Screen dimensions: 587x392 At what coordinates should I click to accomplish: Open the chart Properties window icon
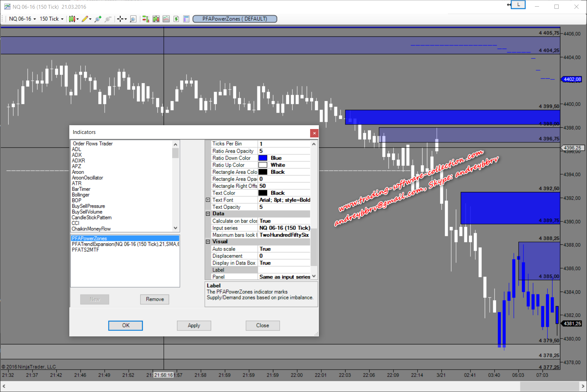(186, 19)
